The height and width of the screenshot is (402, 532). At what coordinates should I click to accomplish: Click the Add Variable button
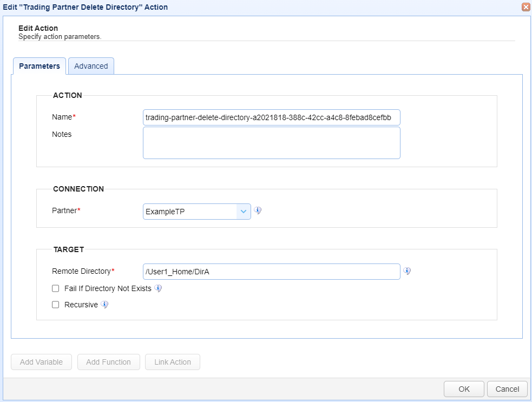(x=41, y=362)
